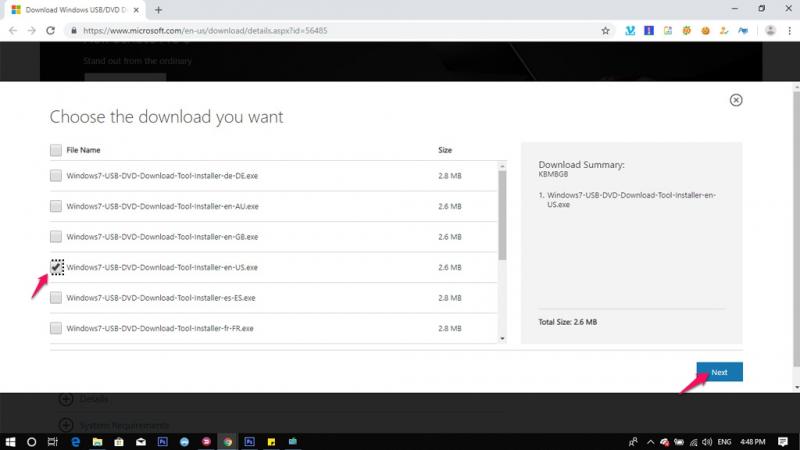Expand the System Requirements section
The height and width of the screenshot is (450, 800).
[x=66, y=425]
